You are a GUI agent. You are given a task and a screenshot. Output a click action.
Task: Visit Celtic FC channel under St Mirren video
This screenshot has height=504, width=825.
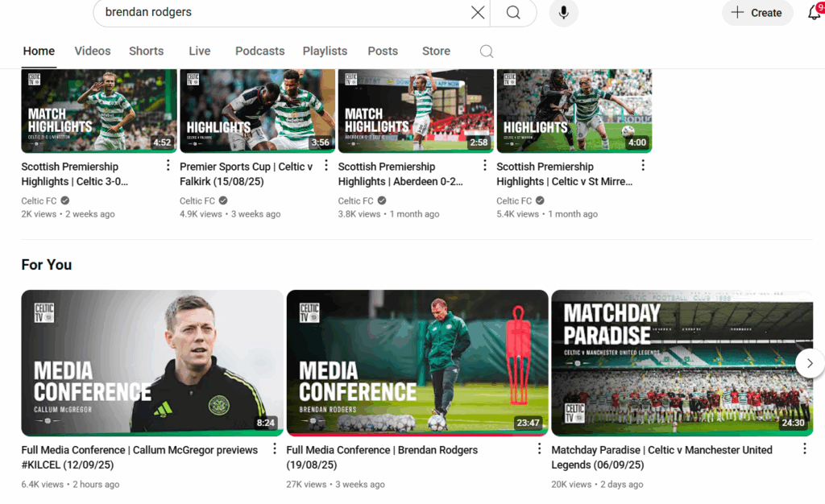pos(514,200)
